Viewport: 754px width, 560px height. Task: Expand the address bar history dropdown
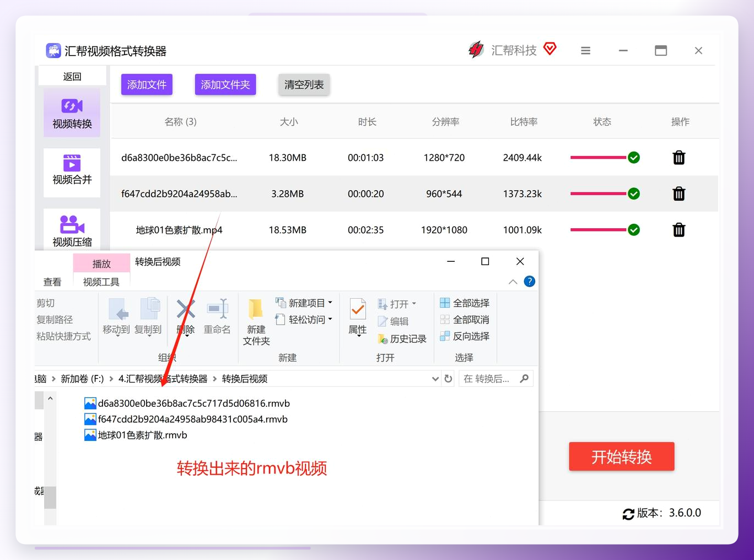pyautogui.click(x=435, y=379)
